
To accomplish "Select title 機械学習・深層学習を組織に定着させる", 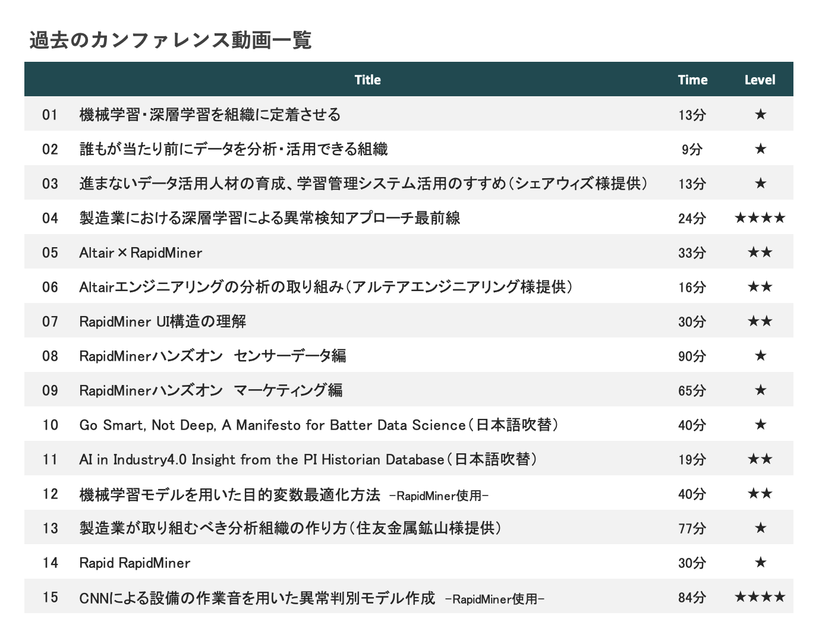I will [210, 114].
